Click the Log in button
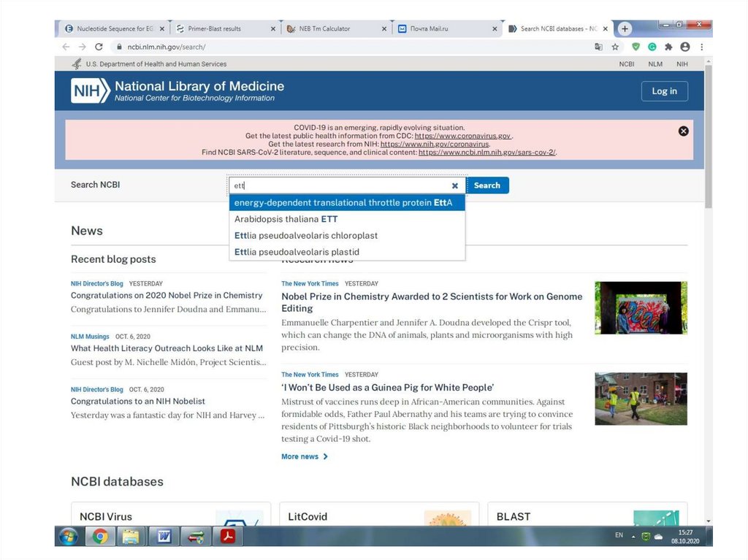Image resolution: width=748 pixels, height=560 pixels. pyautogui.click(x=664, y=91)
